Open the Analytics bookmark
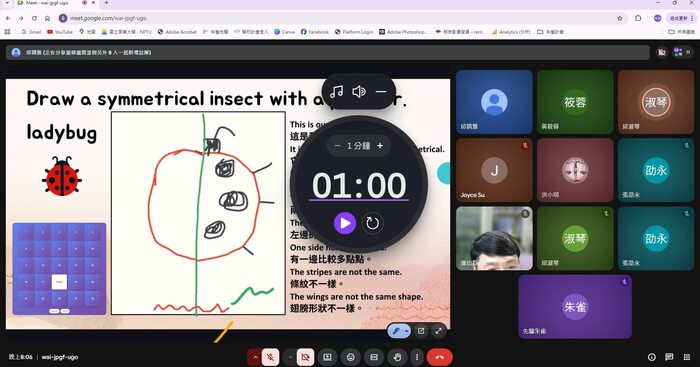Viewport: 700px width, 367px height. pyautogui.click(x=511, y=32)
